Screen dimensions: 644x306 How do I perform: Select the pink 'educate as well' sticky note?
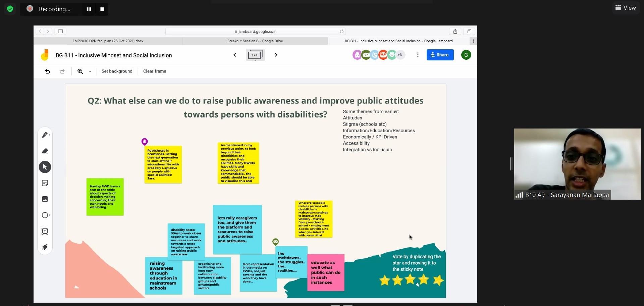(326, 272)
